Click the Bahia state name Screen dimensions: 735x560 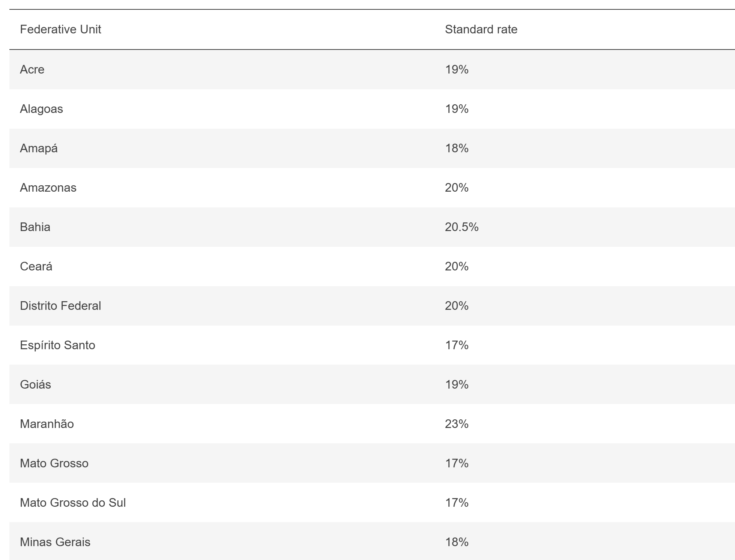click(35, 227)
